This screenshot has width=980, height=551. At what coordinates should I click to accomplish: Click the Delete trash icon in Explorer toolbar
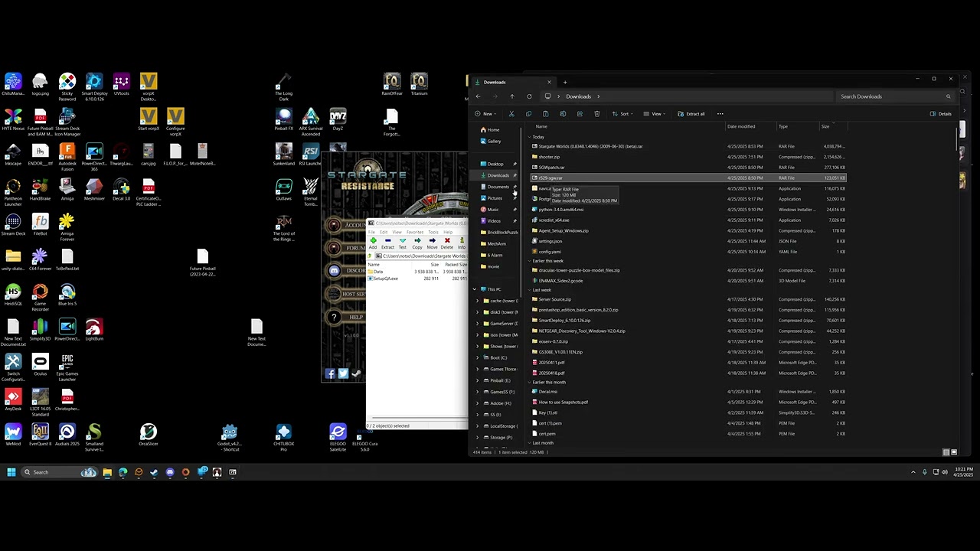pos(597,114)
